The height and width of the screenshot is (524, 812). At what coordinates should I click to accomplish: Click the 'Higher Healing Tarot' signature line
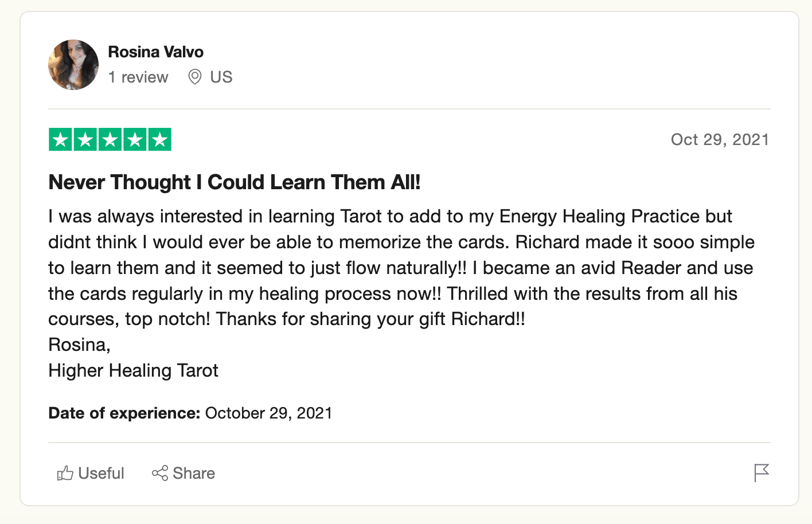pos(133,370)
